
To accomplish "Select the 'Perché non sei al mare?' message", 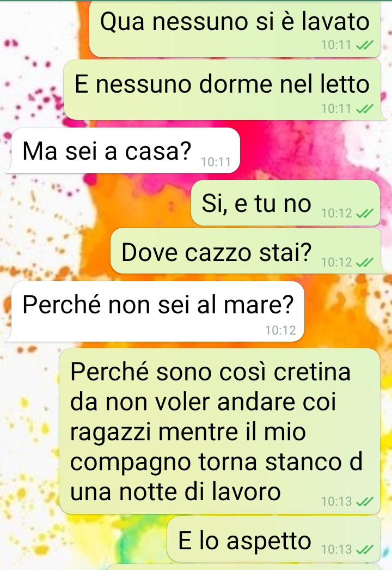I will (158, 312).
